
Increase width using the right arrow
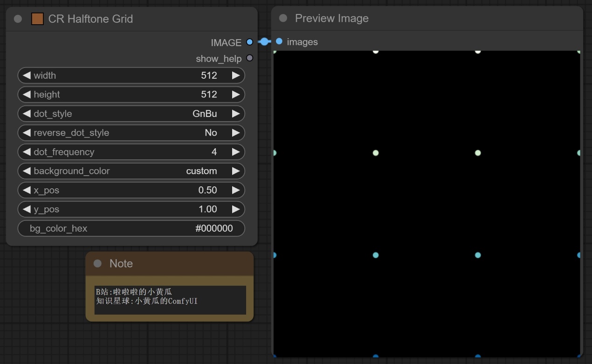tap(236, 76)
